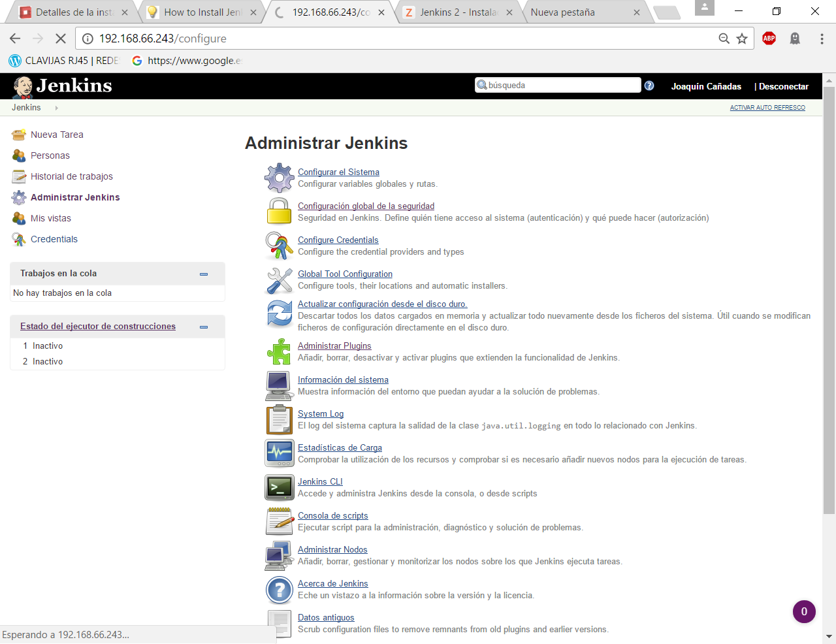The image size is (836, 644).
Task: Click the Nueva Tarea sidebar icon
Action: coord(19,135)
